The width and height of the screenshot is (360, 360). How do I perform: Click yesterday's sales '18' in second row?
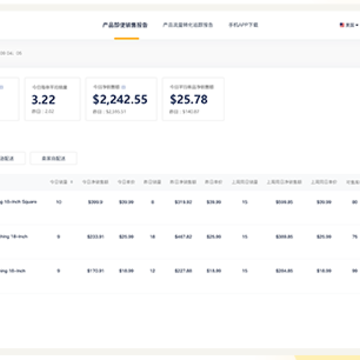[x=152, y=237]
